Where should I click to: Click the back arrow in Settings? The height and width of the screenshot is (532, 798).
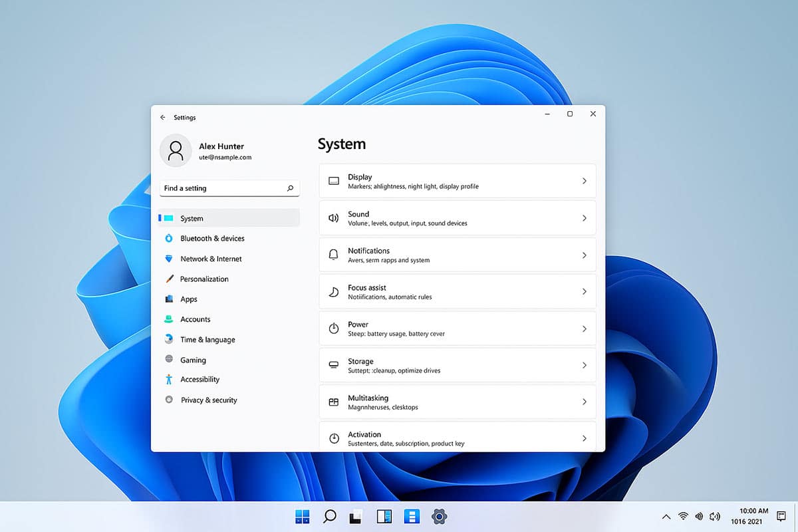(163, 118)
